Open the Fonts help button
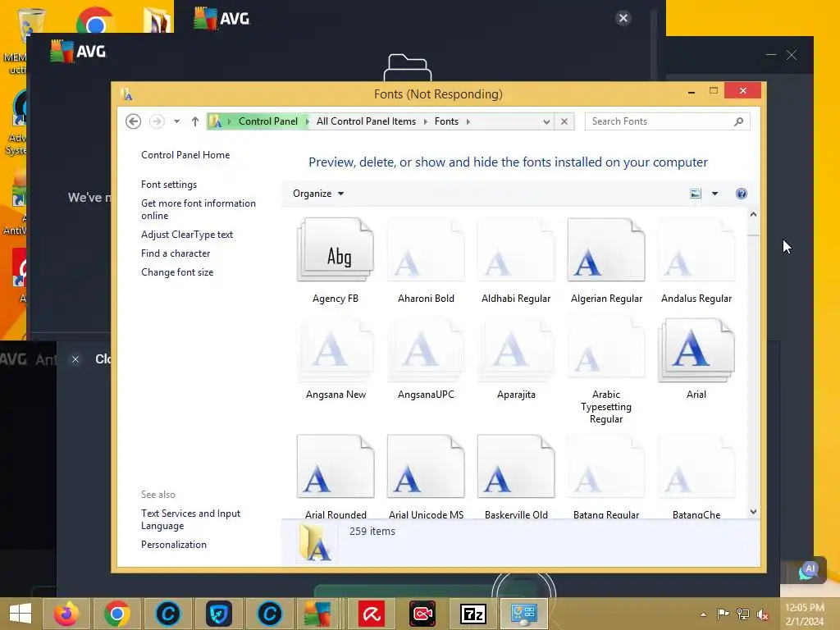840x630 pixels. tap(742, 194)
